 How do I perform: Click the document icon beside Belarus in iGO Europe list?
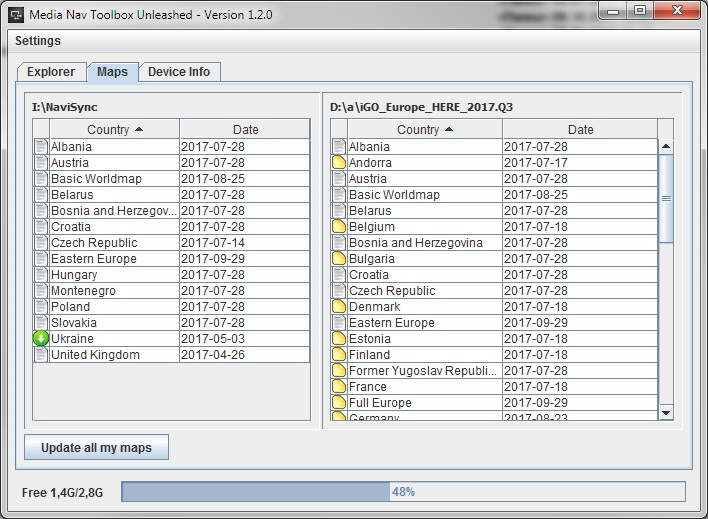point(339,210)
